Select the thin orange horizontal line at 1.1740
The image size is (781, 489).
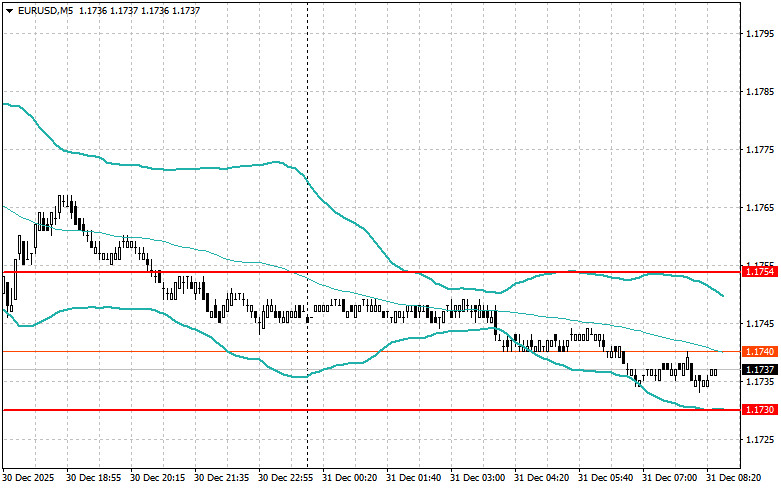click(200, 352)
